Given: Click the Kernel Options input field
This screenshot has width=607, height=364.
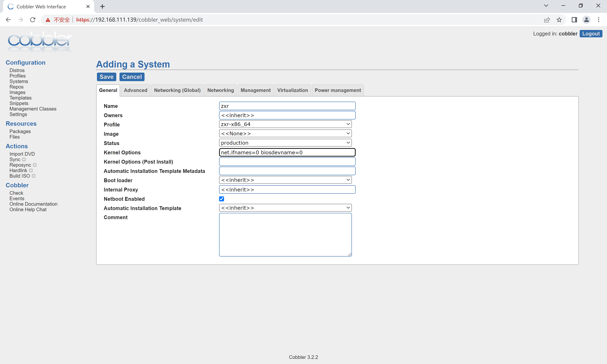Looking at the screenshot, I should tap(287, 152).
